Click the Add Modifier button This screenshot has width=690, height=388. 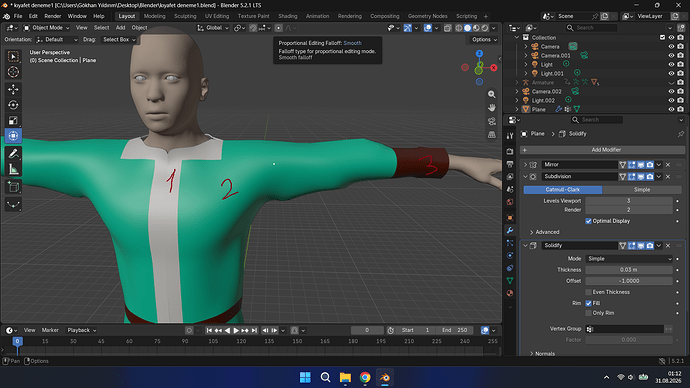(603, 150)
